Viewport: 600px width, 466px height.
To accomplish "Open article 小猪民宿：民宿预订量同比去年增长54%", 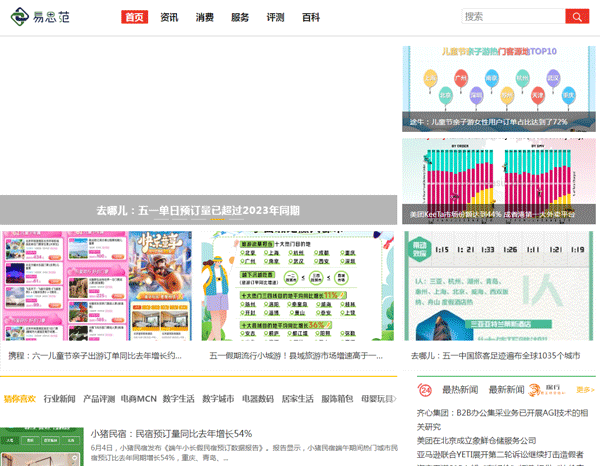I will pyautogui.click(x=171, y=434).
